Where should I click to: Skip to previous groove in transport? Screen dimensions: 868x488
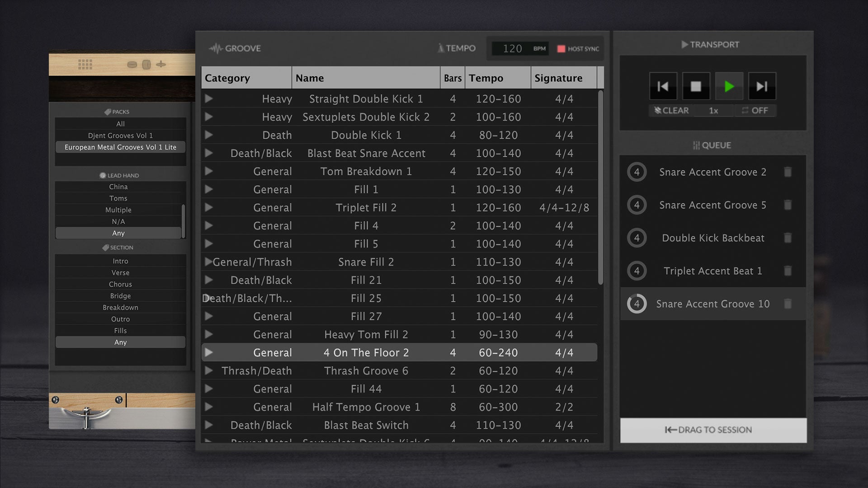click(x=663, y=86)
